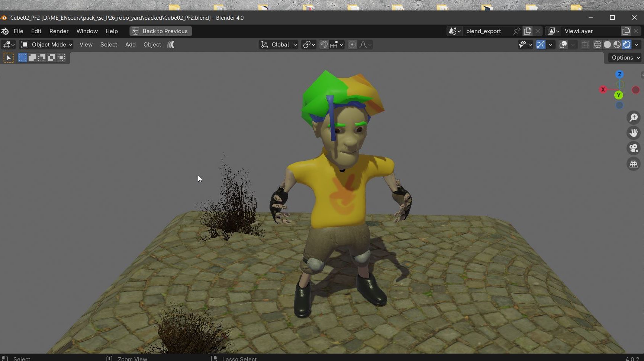Image resolution: width=644 pixels, height=361 pixels.
Task: Expand the Options dropdown
Action: click(625, 58)
